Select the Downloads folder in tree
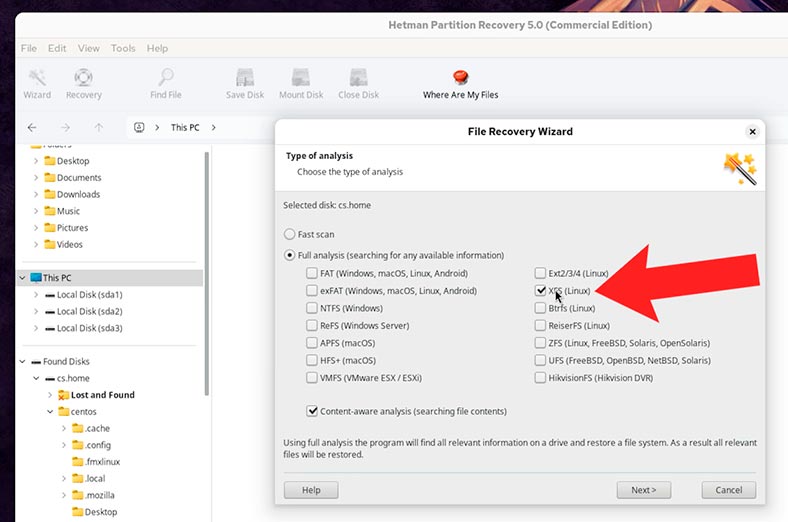 (78, 194)
